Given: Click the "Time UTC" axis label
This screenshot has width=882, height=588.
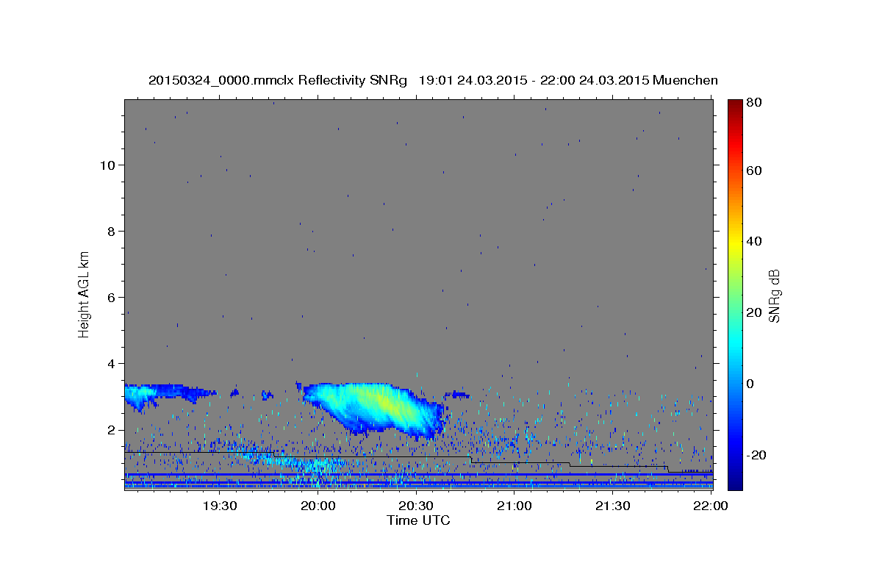Looking at the screenshot, I should 418,520.
